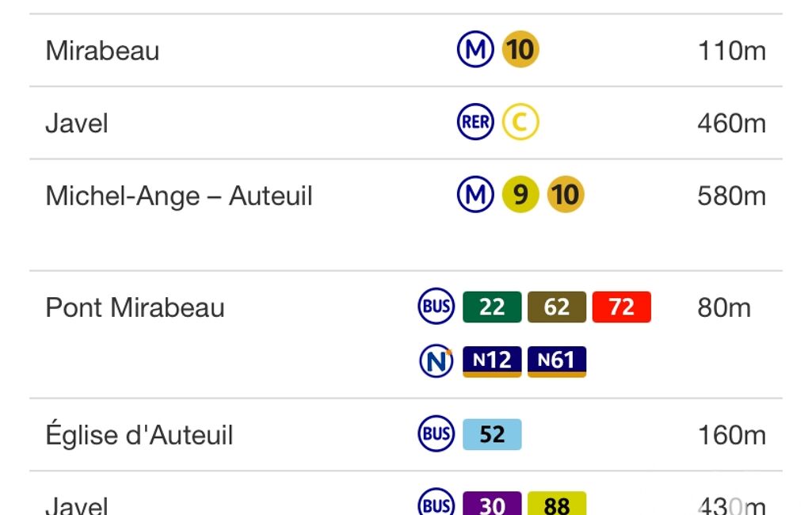The height and width of the screenshot is (515, 812).
Task: Choose the brown bus 62 badge
Action: (x=557, y=307)
